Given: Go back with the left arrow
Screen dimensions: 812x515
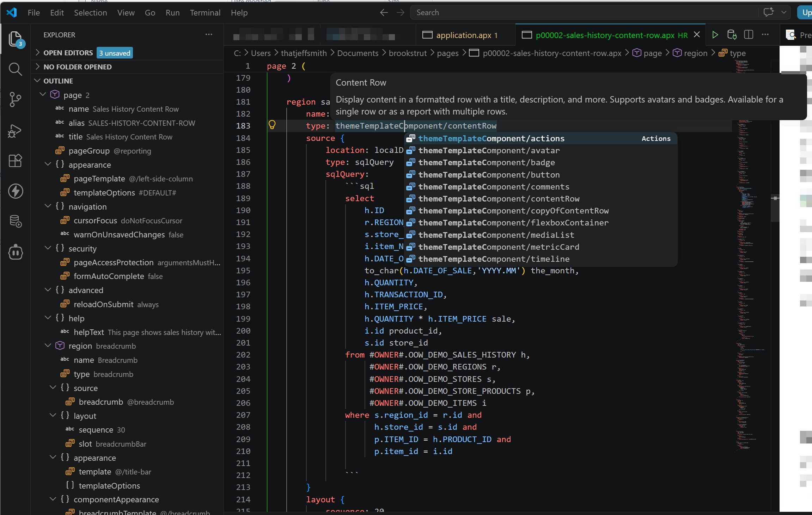Looking at the screenshot, I should click(x=384, y=12).
